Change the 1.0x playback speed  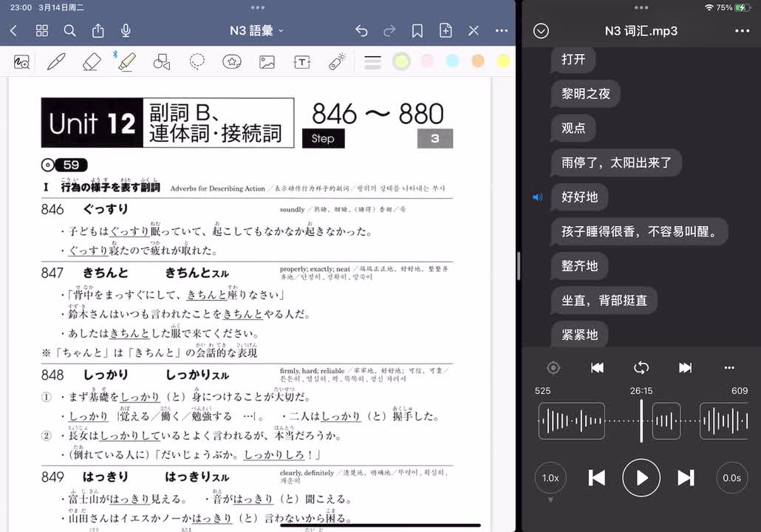click(550, 478)
